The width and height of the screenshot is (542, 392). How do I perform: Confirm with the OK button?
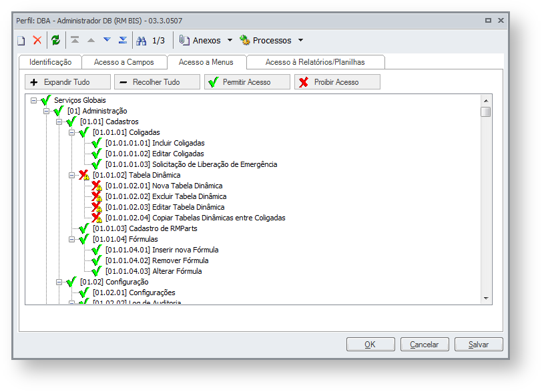click(x=370, y=345)
